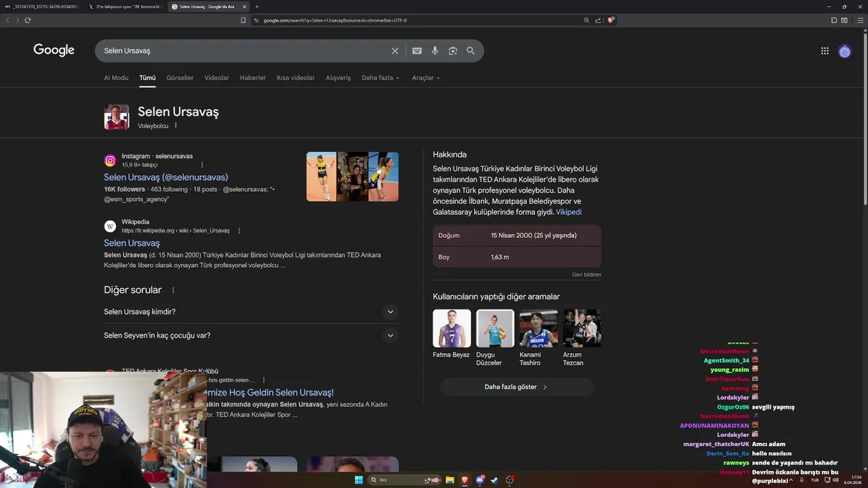Open options beside Diğer sorular heading

click(173, 290)
